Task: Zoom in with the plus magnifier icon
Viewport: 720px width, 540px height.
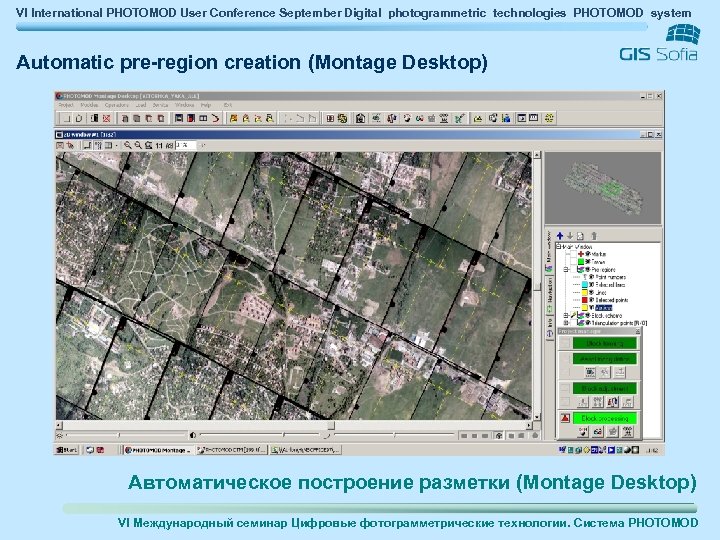Action: 128,146
